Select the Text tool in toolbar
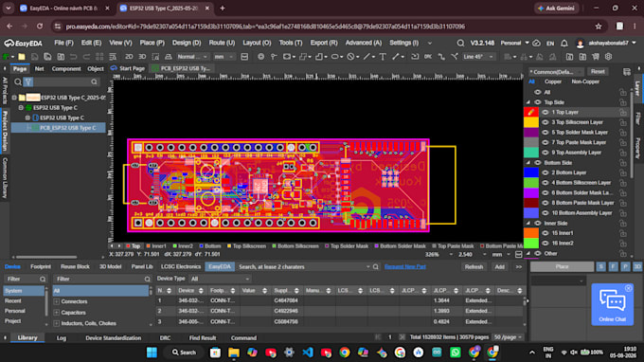The width and height of the screenshot is (644, 362). click(383, 57)
